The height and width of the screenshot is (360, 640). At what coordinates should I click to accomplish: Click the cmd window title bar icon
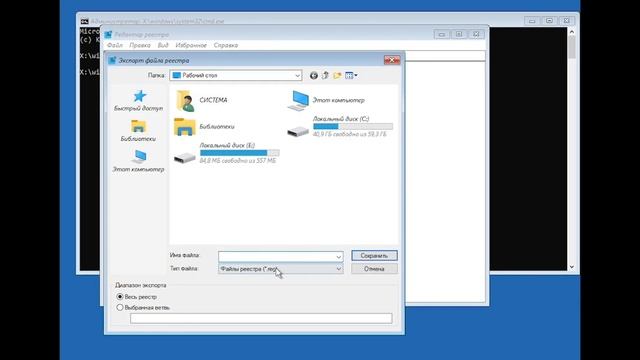click(x=84, y=21)
